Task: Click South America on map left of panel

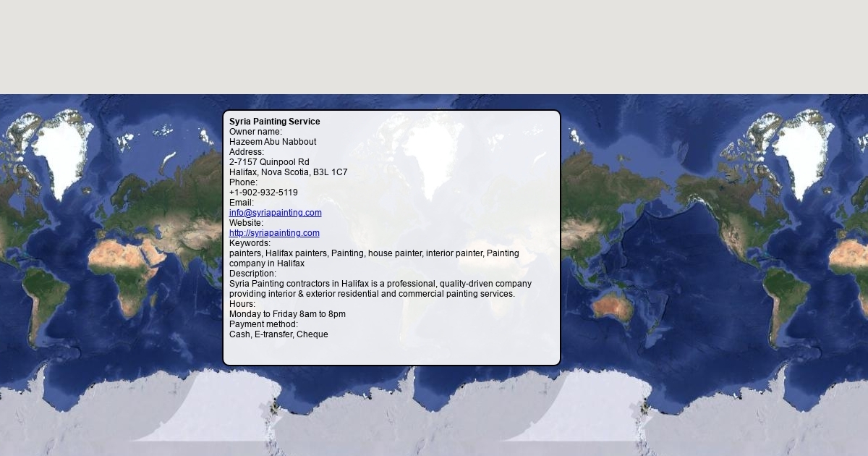Action: tap(45, 304)
